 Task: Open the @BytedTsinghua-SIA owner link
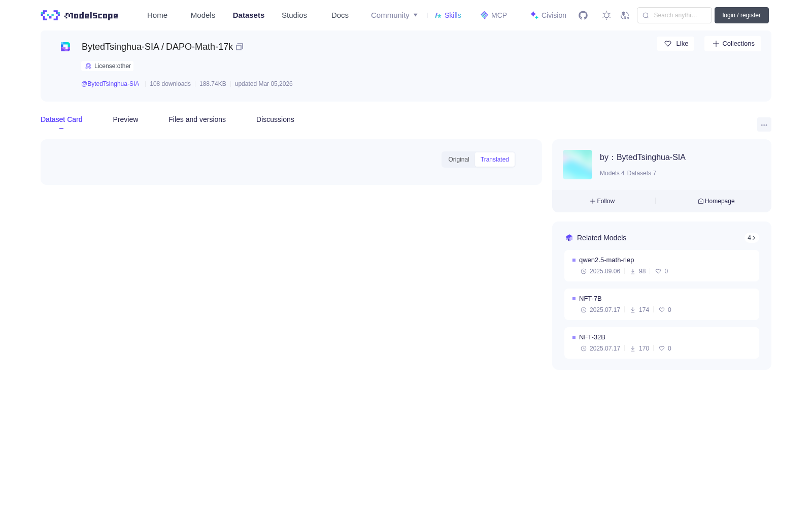110,84
